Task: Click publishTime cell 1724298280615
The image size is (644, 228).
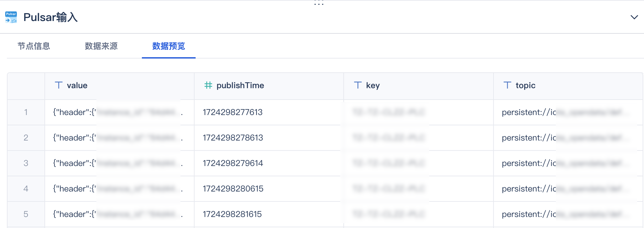Action: click(x=233, y=189)
